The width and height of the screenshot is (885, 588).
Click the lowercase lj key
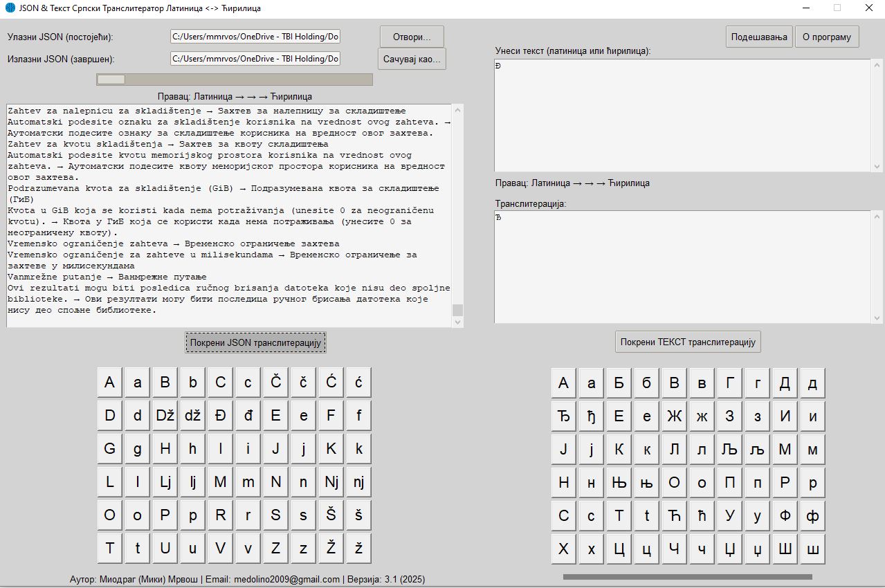tap(192, 481)
